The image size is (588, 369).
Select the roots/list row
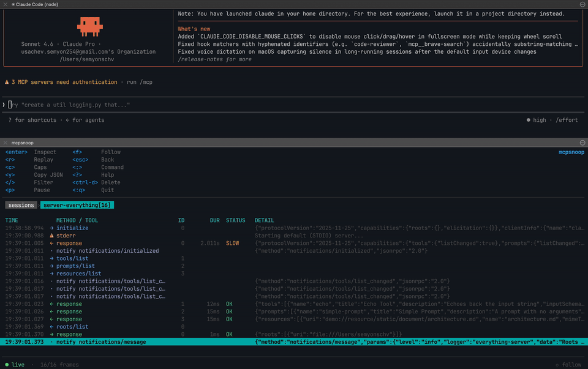pyautogui.click(x=294, y=327)
